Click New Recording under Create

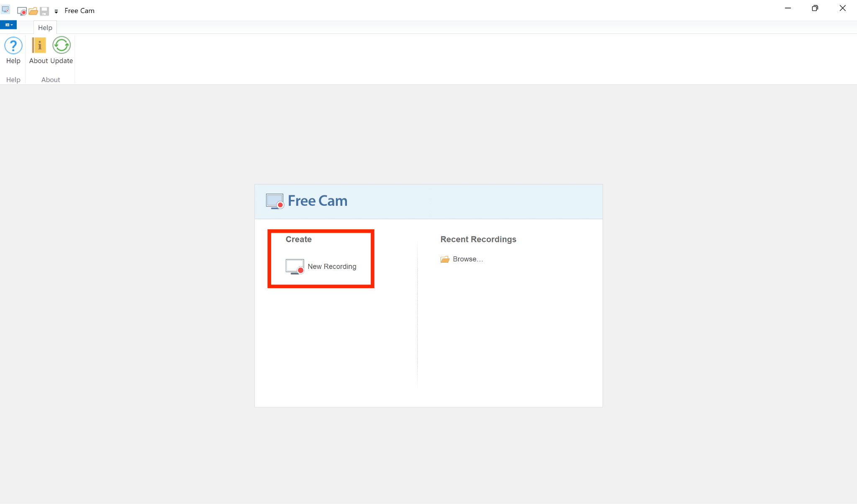pyautogui.click(x=321, y=266)
